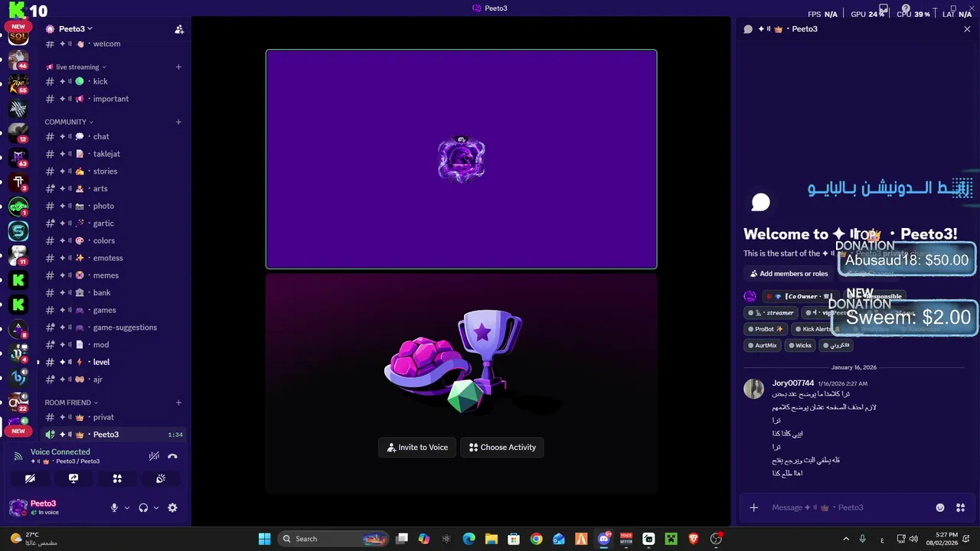Open the emoji picker in message box
This screenshot has width=980, height=551.
click(x=940, y=507)
